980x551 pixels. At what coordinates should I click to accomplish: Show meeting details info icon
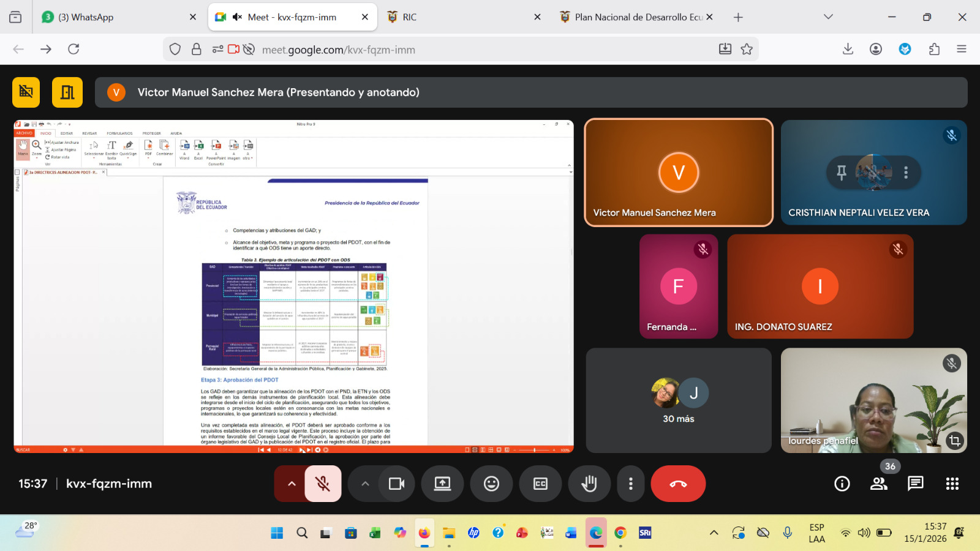tap(842, 484)
